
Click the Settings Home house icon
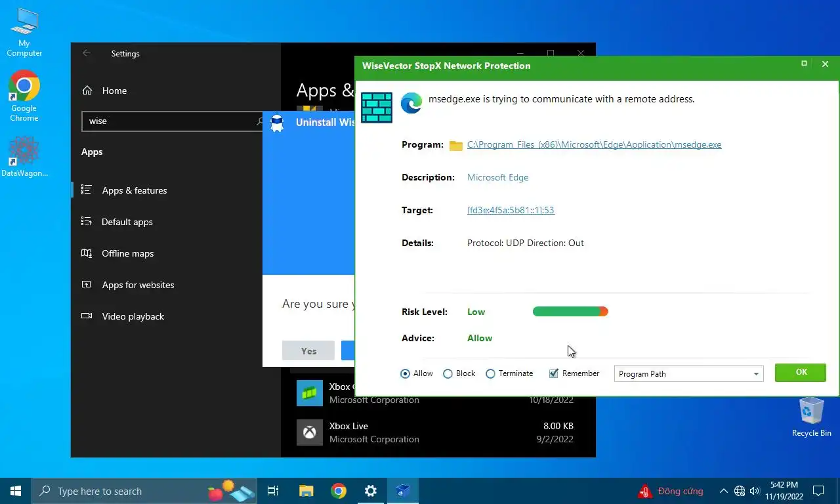(x=87, y=91)
